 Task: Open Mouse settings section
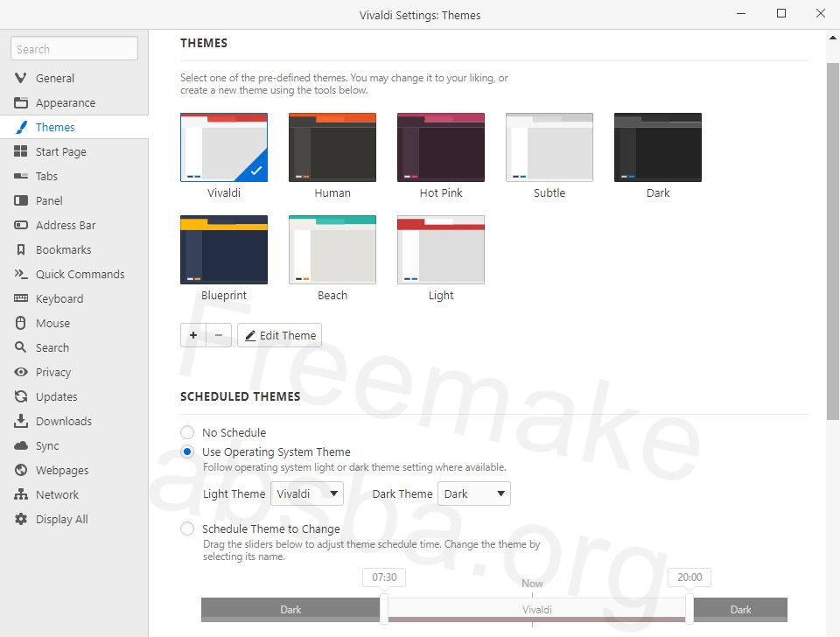coord(73,323)
